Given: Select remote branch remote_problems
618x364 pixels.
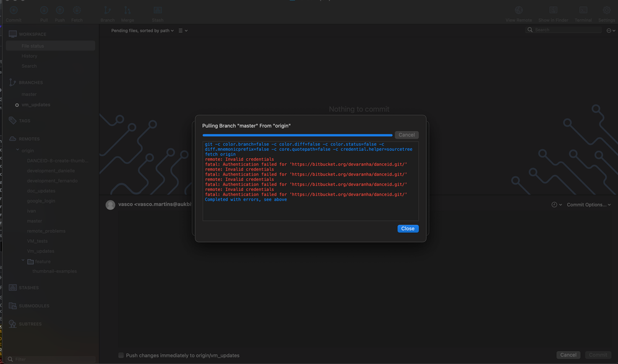Looking at the screenshot, I should [x=46, y=231].
